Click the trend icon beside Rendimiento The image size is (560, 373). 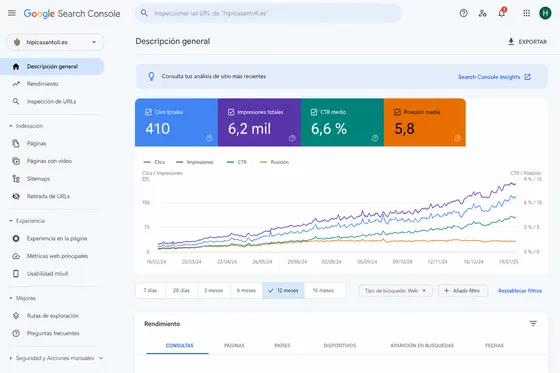point(16,84)
